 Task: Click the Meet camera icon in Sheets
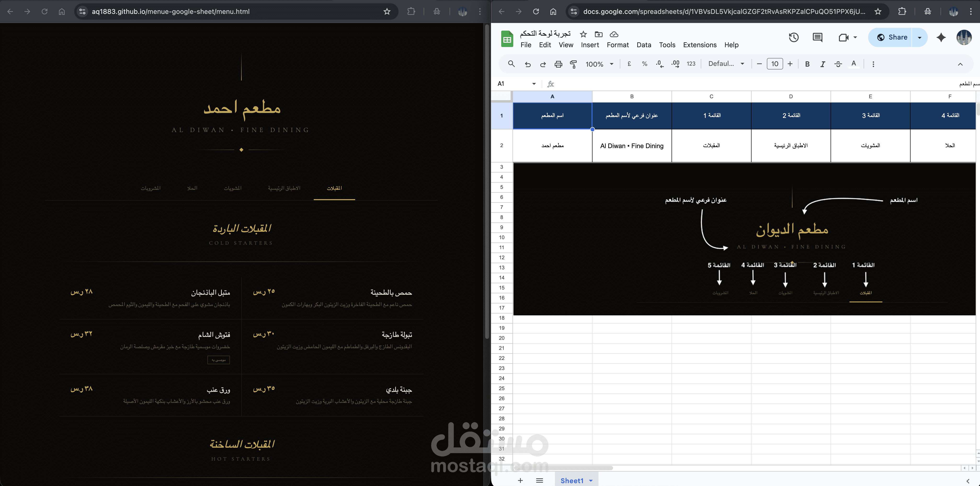click(x=843, y=37)
